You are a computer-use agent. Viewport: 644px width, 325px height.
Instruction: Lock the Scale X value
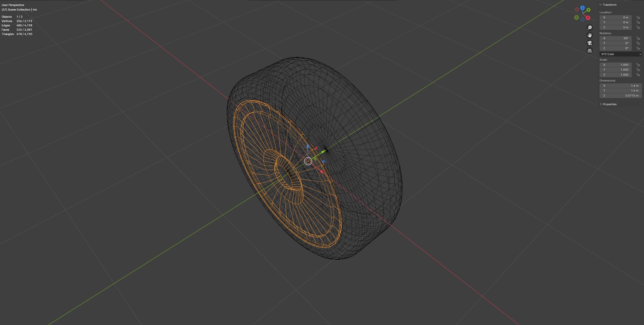638,65
